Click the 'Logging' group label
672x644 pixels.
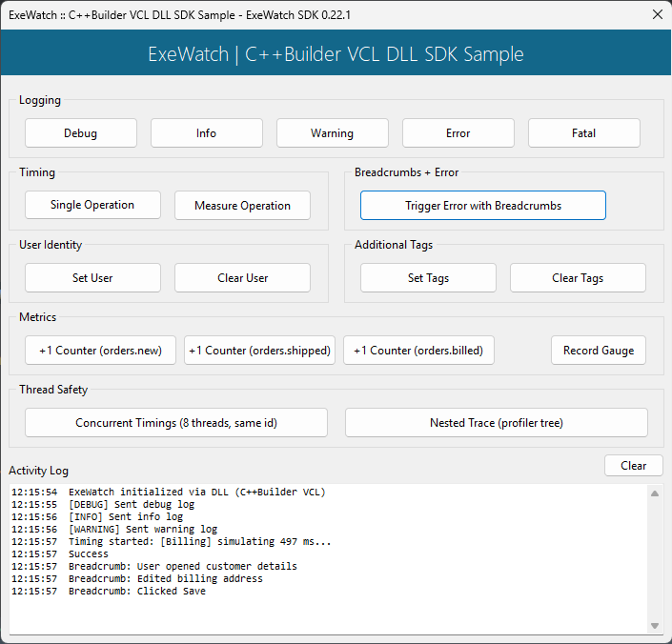click(40, 100)
